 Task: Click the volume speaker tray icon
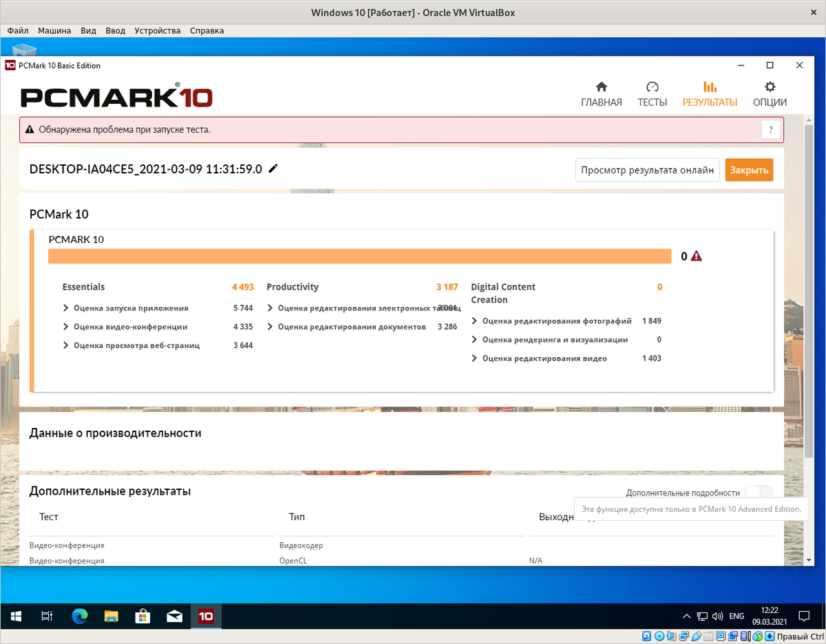pyautogui.click(x=717, y=616)
